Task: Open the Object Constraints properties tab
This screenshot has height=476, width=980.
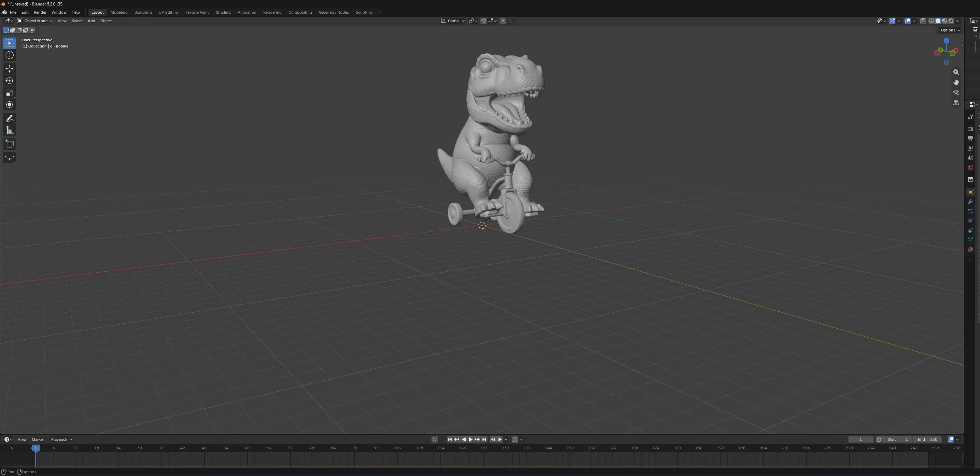Action: [x=970, y=230]
